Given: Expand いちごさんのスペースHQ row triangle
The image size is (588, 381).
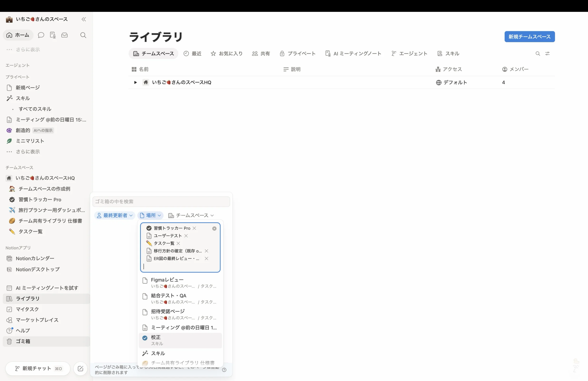Looking at the screenshot, I should tap(135, 82).
